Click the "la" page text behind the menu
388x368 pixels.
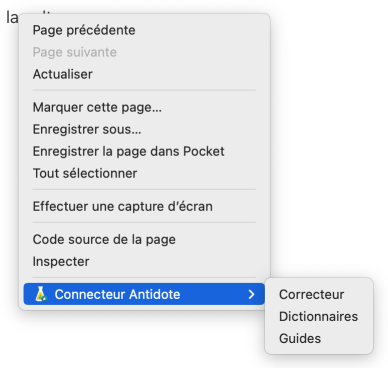(12, 18)
